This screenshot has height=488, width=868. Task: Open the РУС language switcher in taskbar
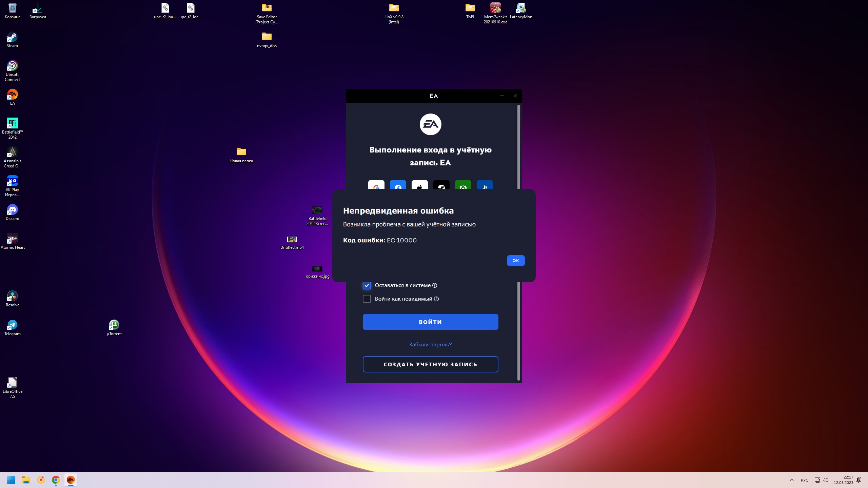click(804, 480)
